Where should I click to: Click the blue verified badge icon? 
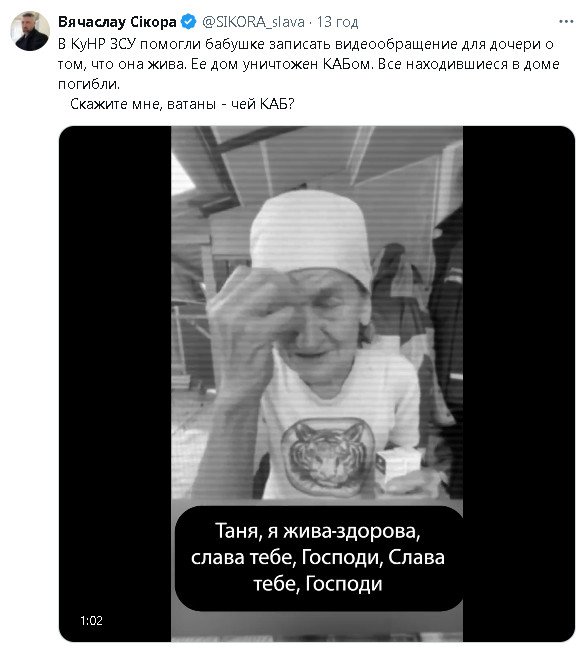[x=189, y=22]
